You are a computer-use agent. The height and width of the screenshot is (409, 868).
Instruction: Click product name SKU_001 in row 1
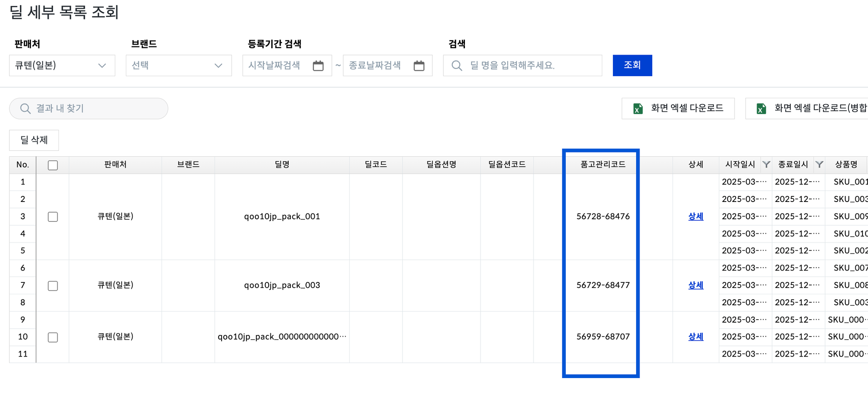[x=851, y=182]
